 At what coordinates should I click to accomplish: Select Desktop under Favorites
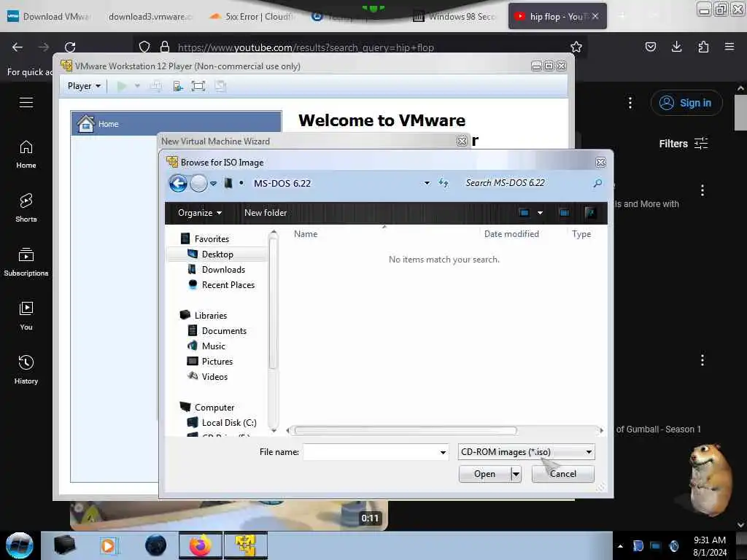click(217, 254)
